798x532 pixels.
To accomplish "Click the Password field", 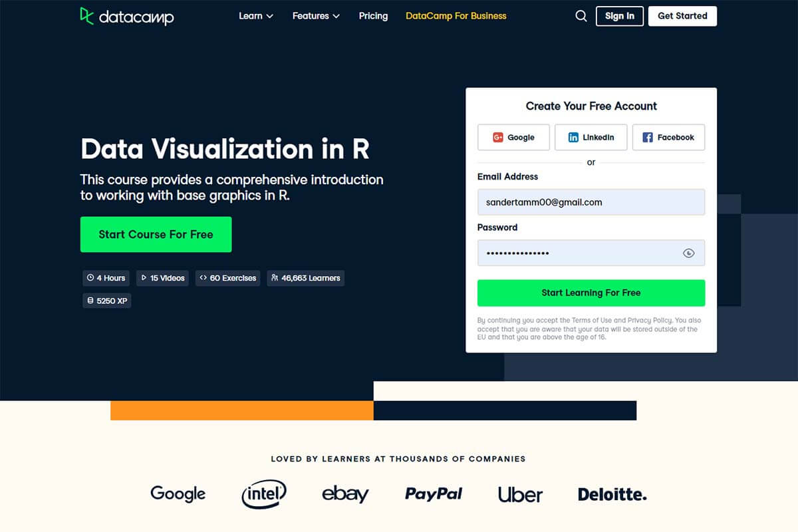I will [591, 253].
